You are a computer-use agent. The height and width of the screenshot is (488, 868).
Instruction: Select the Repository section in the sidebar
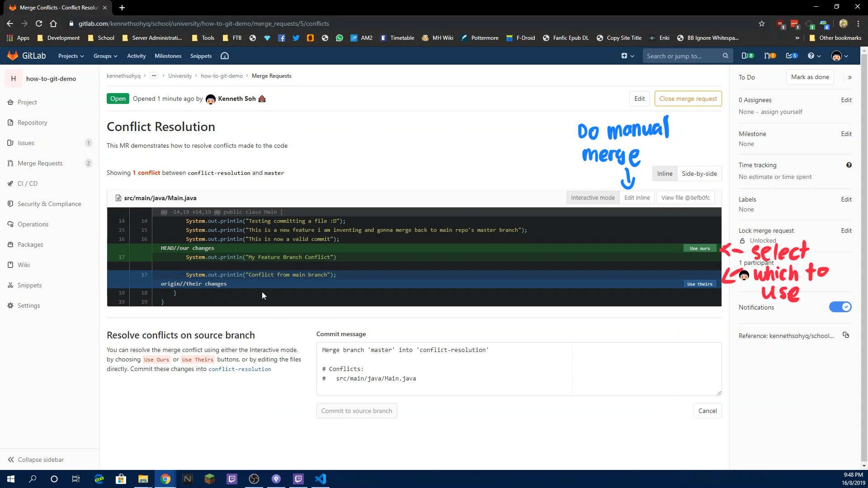[x=33, y=122]
